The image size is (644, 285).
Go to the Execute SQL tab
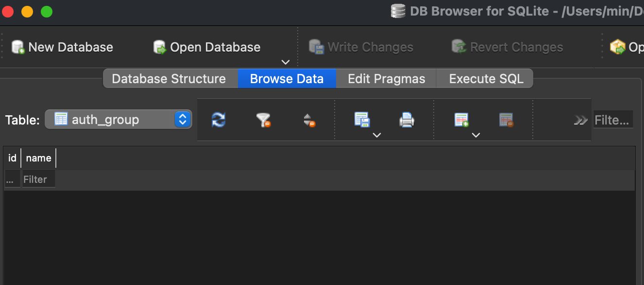(x=486, y=79)
